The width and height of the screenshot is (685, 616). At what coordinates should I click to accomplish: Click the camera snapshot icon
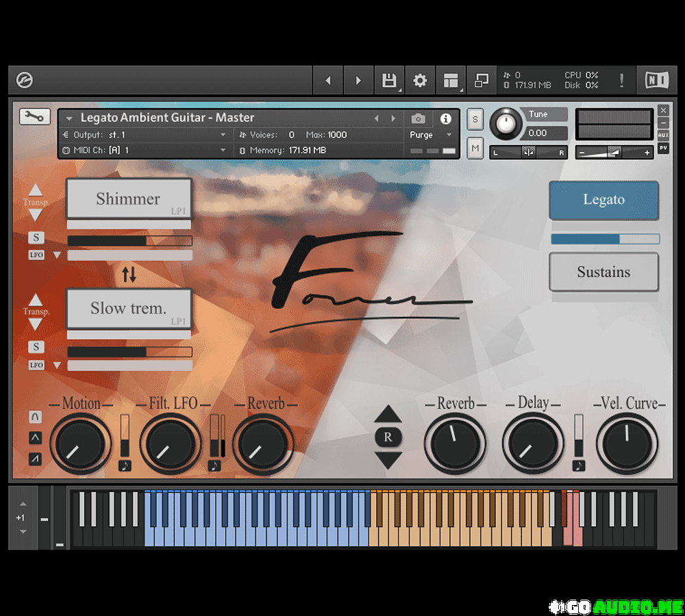[x=418, y=118]
